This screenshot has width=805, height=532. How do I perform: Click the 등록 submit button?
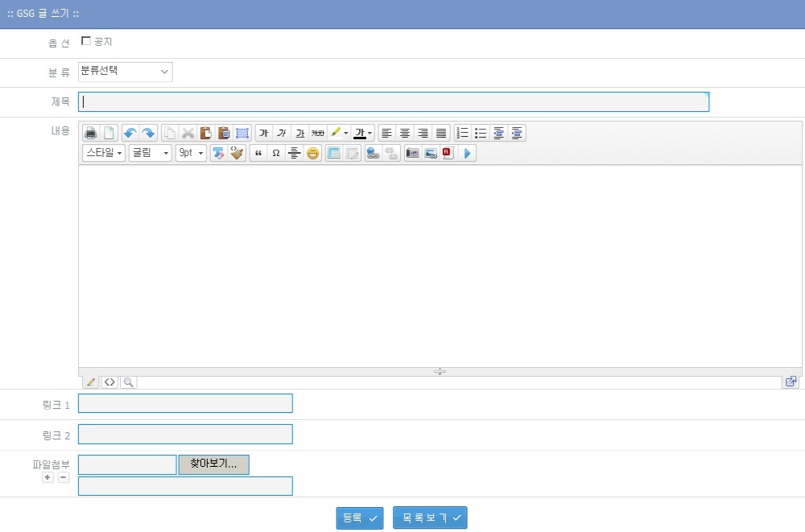click(x=359, y=518)
